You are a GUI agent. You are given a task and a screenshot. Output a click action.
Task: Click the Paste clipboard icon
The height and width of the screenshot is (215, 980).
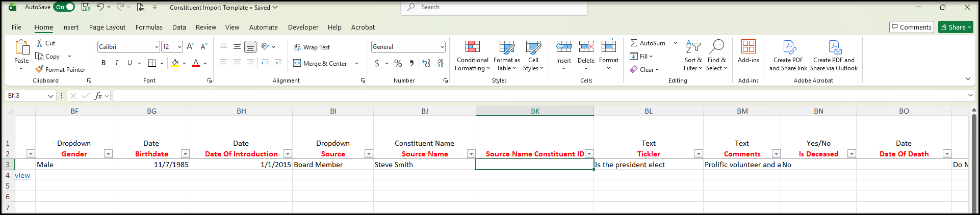coord(21,47)
